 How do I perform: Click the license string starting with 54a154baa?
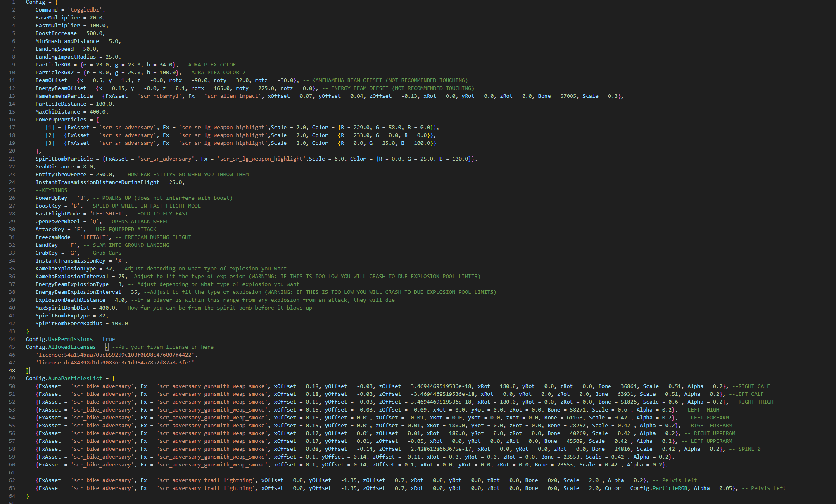pos(116,355)
